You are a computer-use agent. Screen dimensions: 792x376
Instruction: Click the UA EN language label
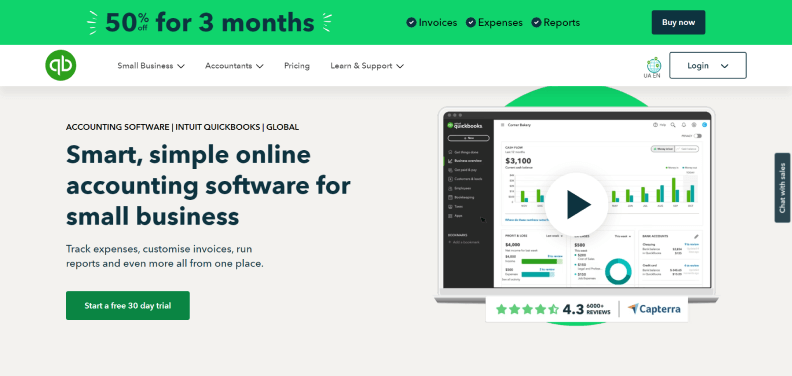(x=652, y=76)
